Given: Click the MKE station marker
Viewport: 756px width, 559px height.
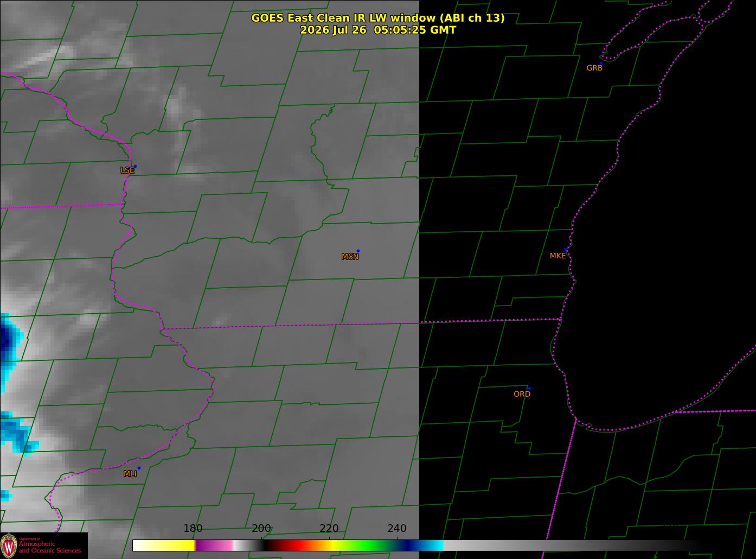Looking at the screenshot, I should [566, 250].
